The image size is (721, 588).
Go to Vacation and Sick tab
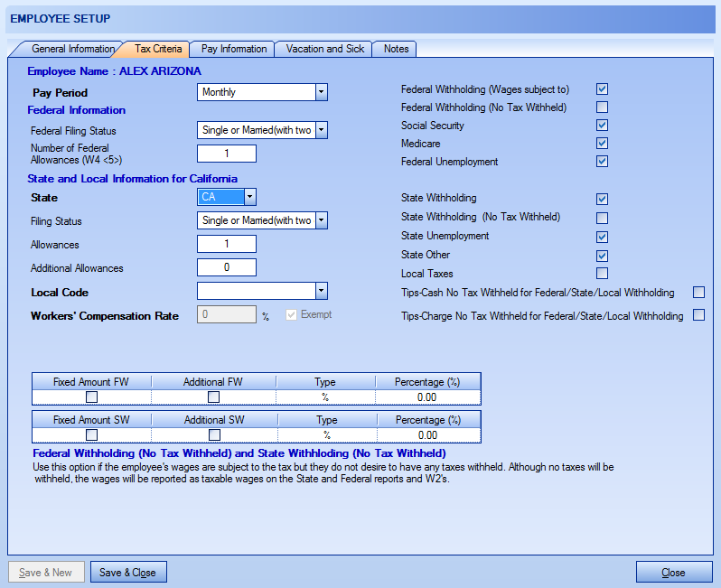[325, 49]
